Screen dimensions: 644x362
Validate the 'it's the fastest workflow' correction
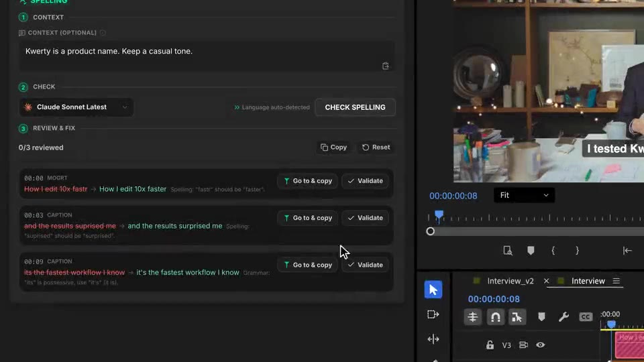click(365, 265)
